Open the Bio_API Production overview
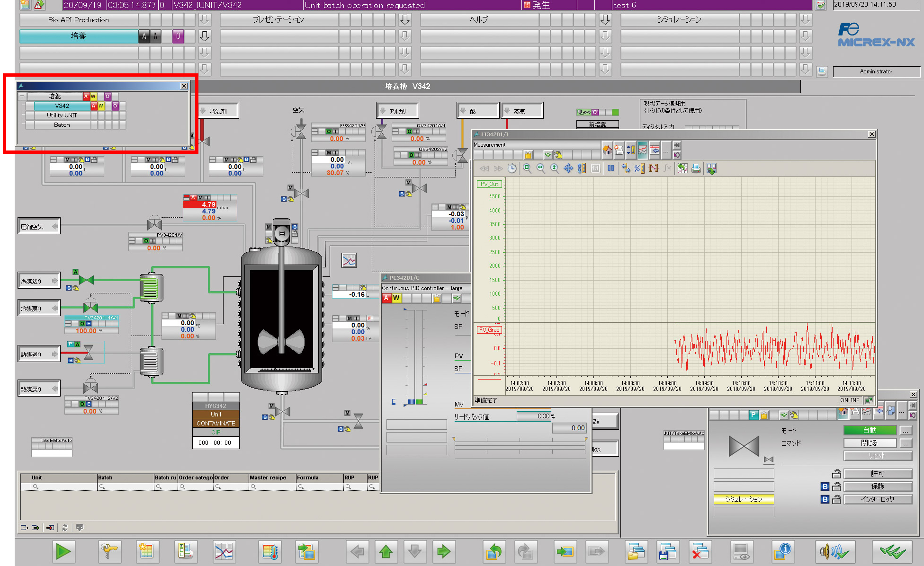 [x=79, y=20]
